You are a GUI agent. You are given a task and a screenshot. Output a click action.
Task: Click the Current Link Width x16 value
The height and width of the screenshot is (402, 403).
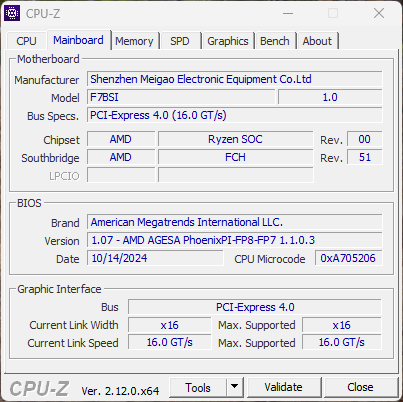169,325
